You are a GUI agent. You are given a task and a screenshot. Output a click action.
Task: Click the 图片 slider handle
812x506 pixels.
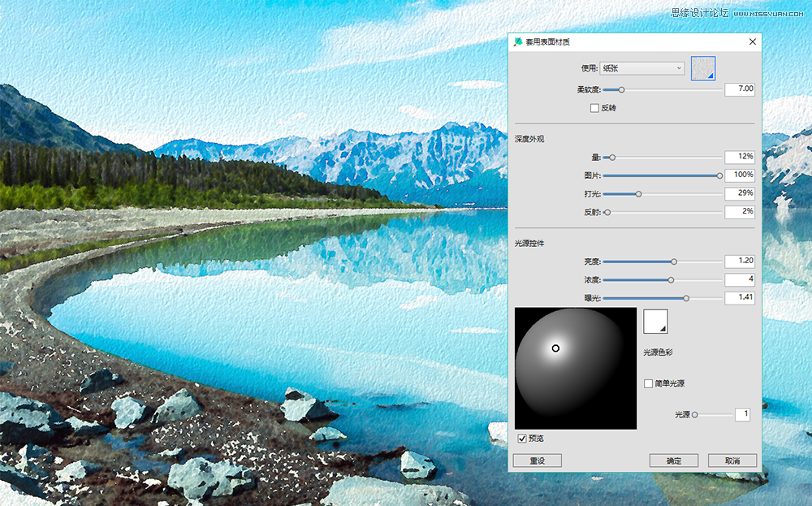point(719,175)
